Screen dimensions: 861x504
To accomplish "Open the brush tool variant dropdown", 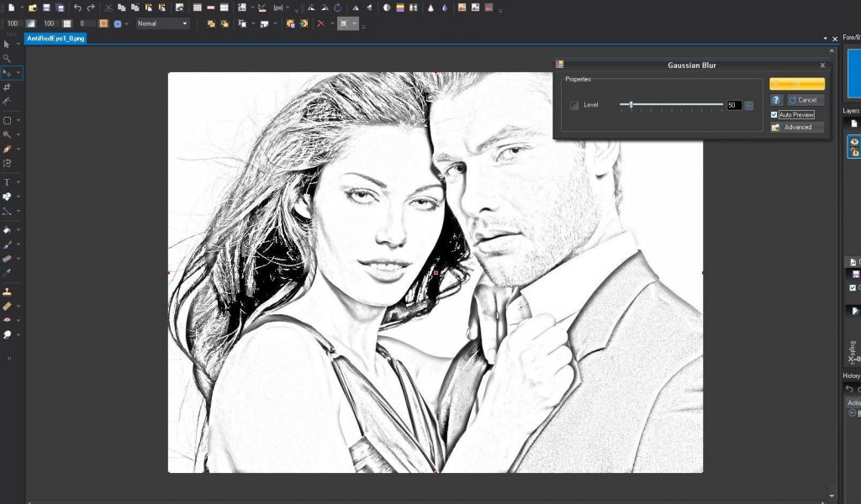I will [18, 246].
